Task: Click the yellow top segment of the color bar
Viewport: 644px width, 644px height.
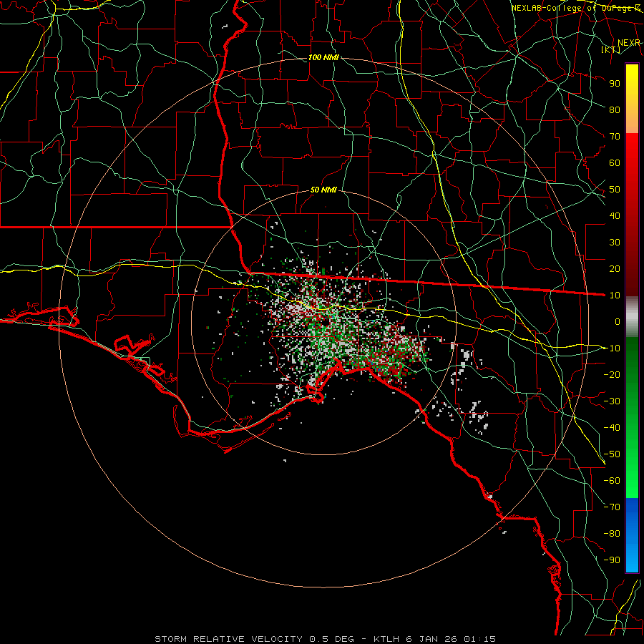Action: pos(632,99)
